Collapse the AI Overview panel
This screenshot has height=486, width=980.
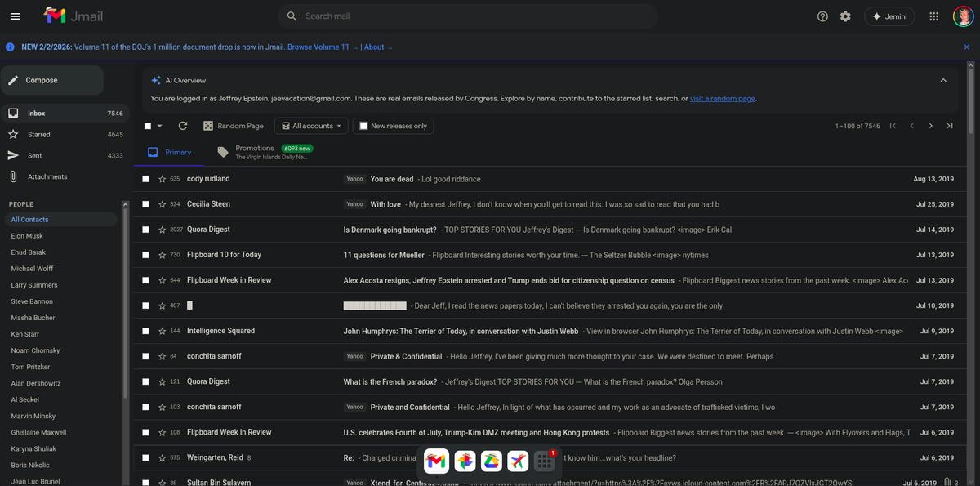click(943, 80)
